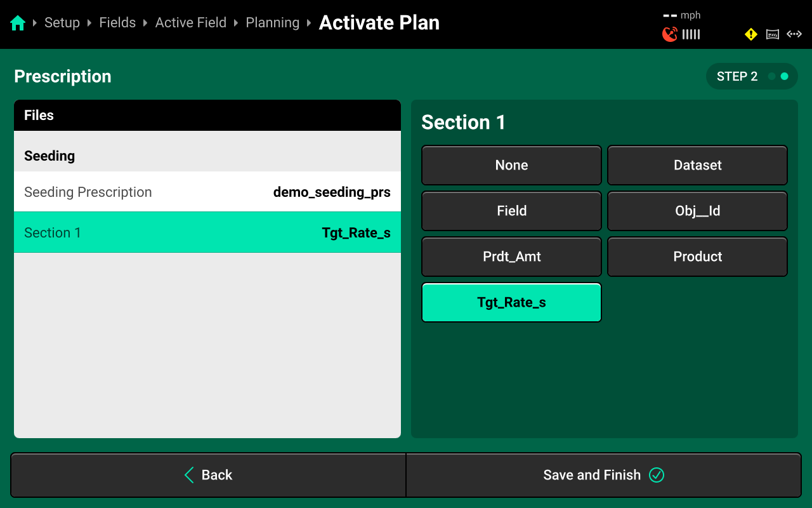Choose the Dataset attribute option
The image size is (812, 508).
click(x=697, y=165)
